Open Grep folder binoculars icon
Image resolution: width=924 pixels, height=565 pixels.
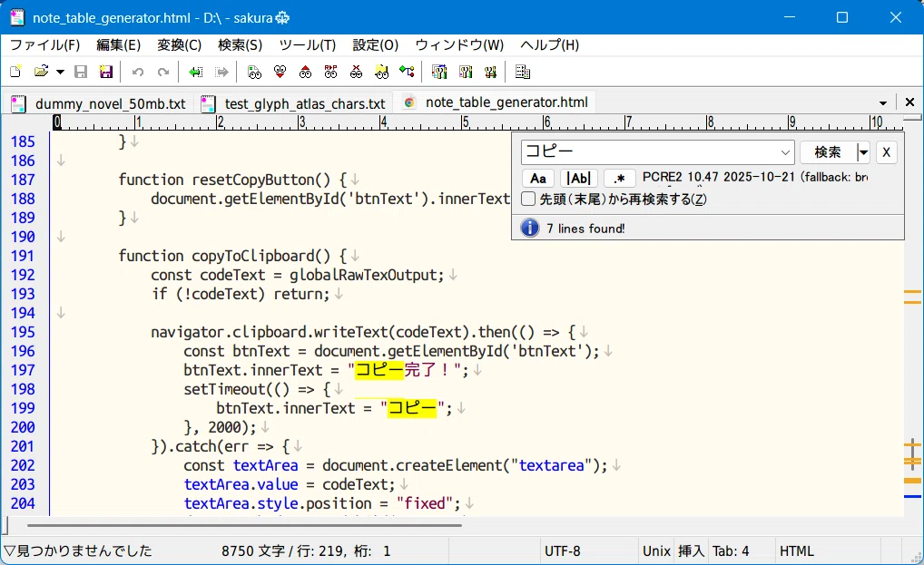click(x=382, y=72)
